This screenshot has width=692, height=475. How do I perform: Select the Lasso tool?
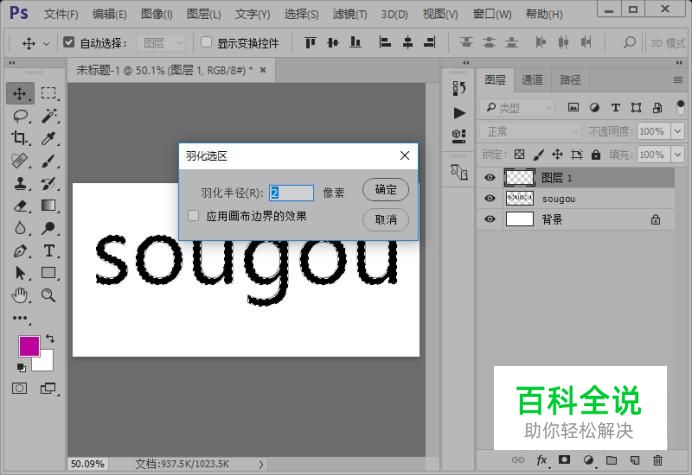tap(20, 116)
